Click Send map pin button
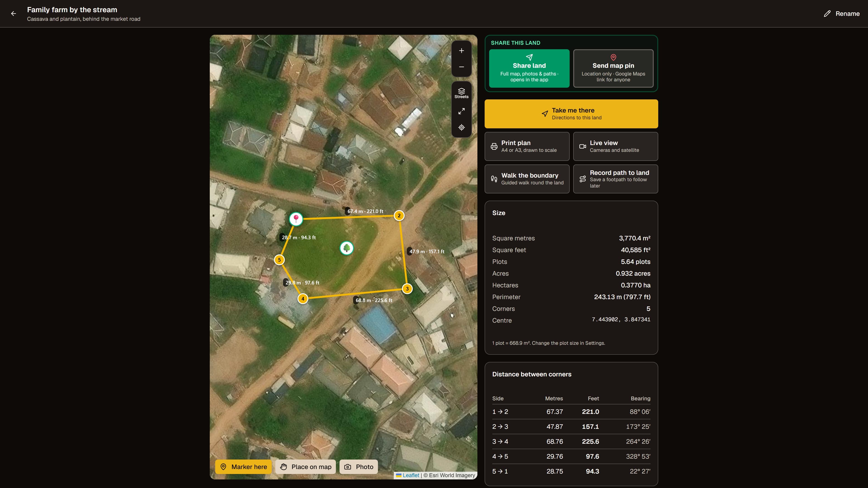The height and width of the screenshot is (488, 868). point(613,68)
